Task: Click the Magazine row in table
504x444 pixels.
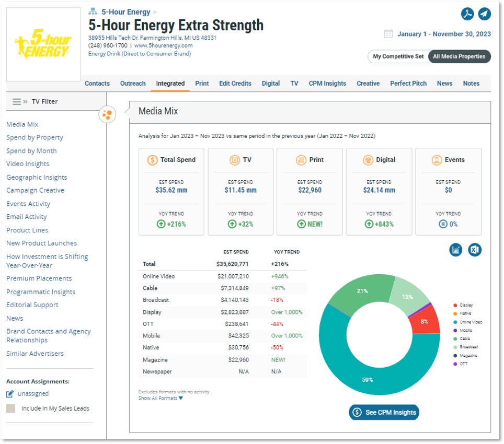Action: pyautogui.click(x=222, y=360)
